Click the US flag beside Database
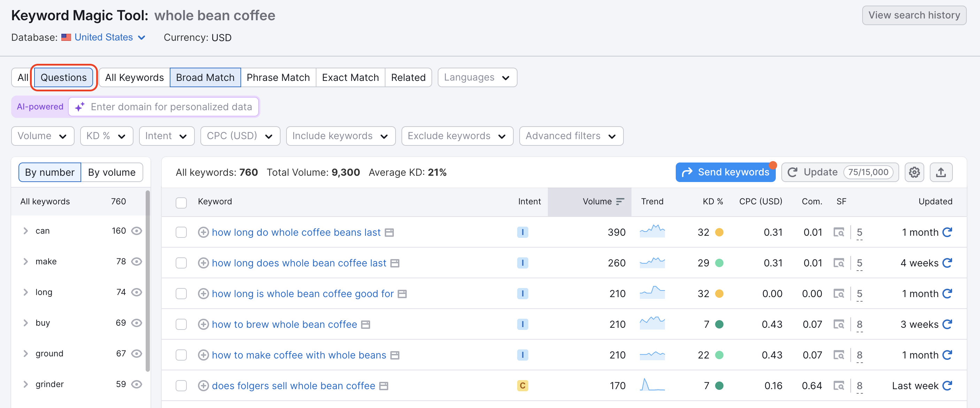Viewport: 980px width, 408px height. coord(66,37)
